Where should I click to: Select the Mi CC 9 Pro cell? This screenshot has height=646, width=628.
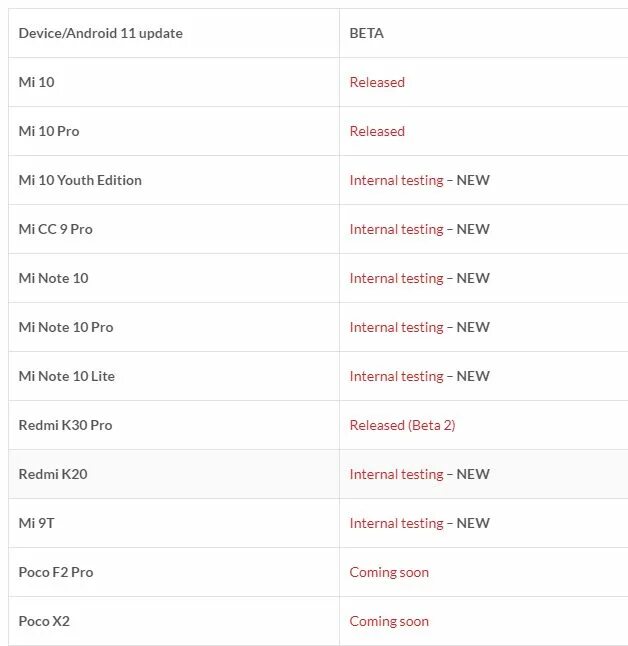tap(55, 229)
